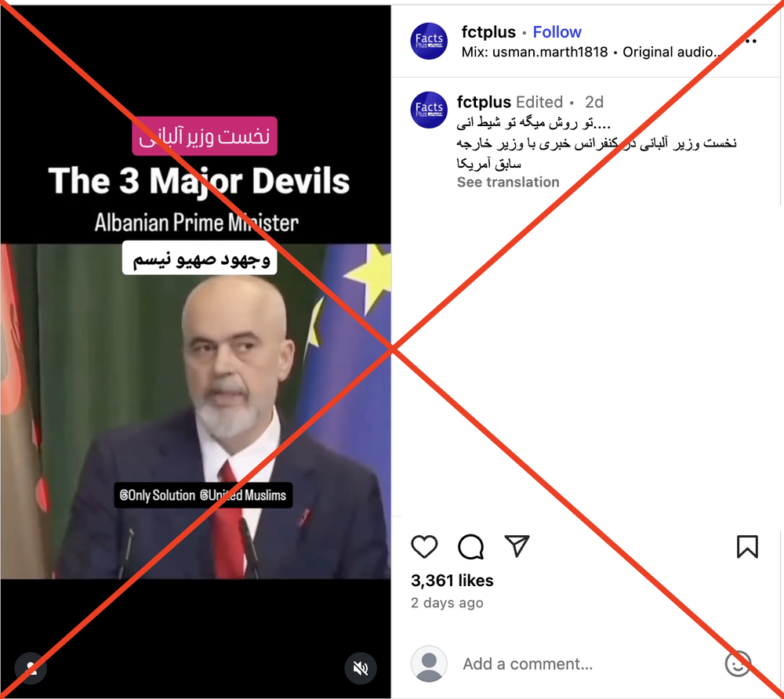Follow the fctplus account
Image resolution: width=784 pixels, height=699 pixels.
[557, 32]
